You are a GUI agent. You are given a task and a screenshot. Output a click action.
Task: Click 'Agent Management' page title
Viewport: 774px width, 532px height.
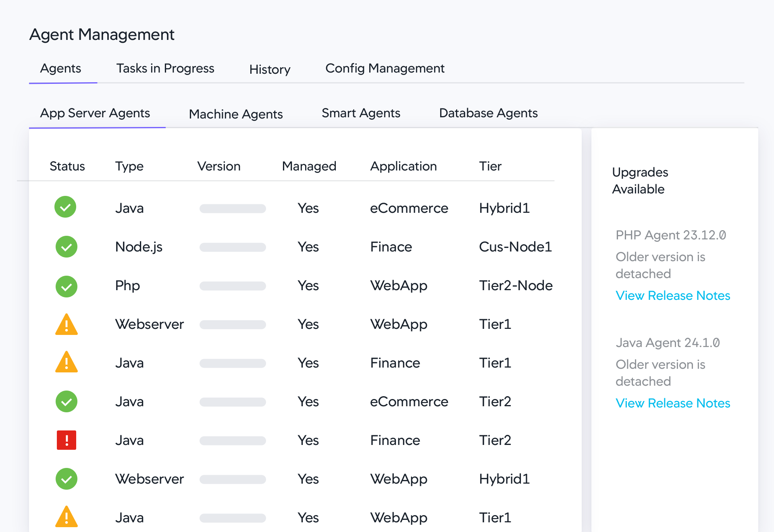pyautogui.click(x=102, y=35)
